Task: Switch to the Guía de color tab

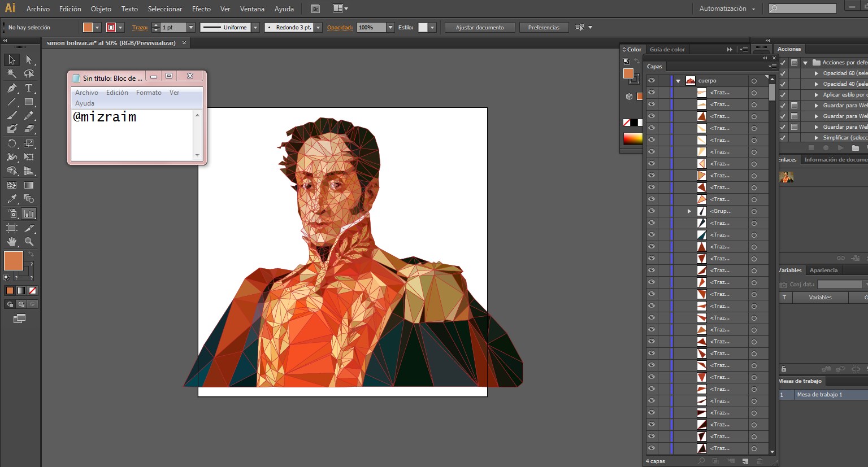Action: (x=667, y=50)
